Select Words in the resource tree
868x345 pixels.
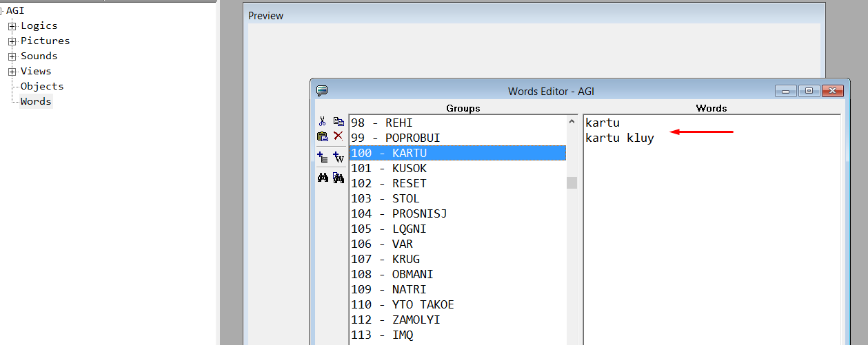point(36,101)
